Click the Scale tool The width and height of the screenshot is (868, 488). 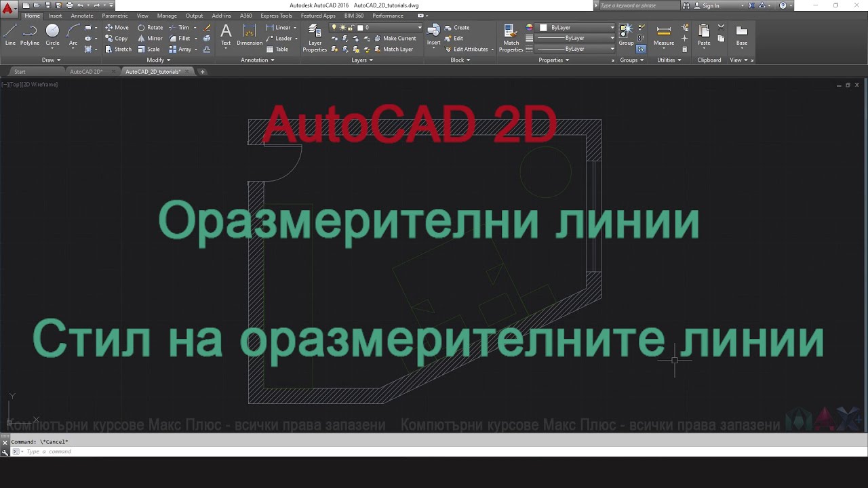tap(149, 49)
